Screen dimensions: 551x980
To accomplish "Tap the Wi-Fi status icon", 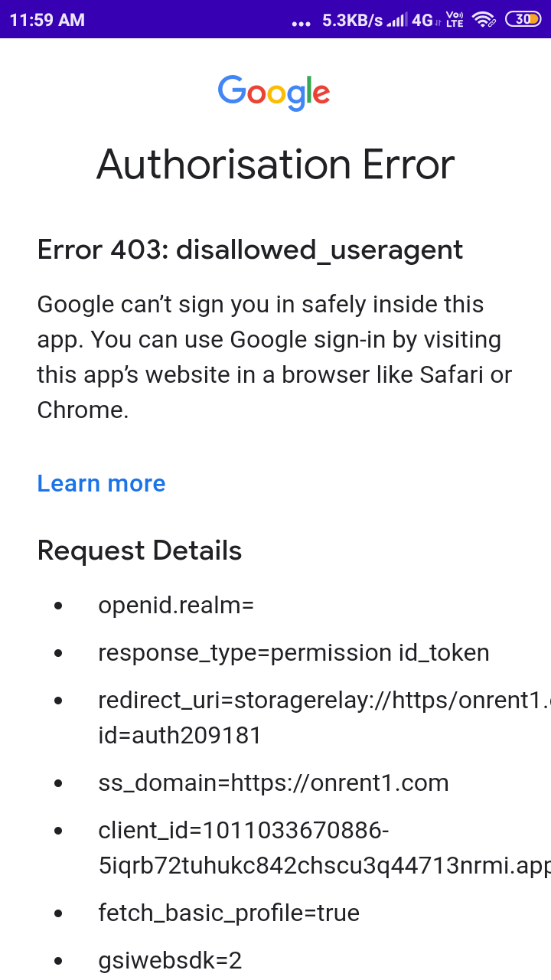I will click(484, 20).
